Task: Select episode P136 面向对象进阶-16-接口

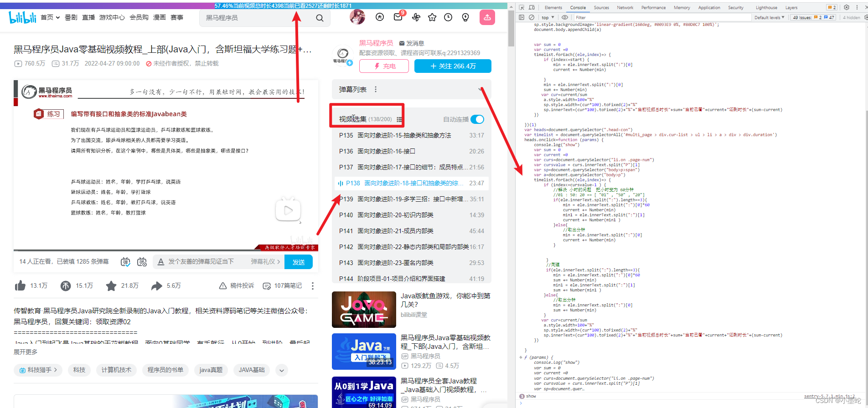Action: pyautogui.click(x=412, y=151)
